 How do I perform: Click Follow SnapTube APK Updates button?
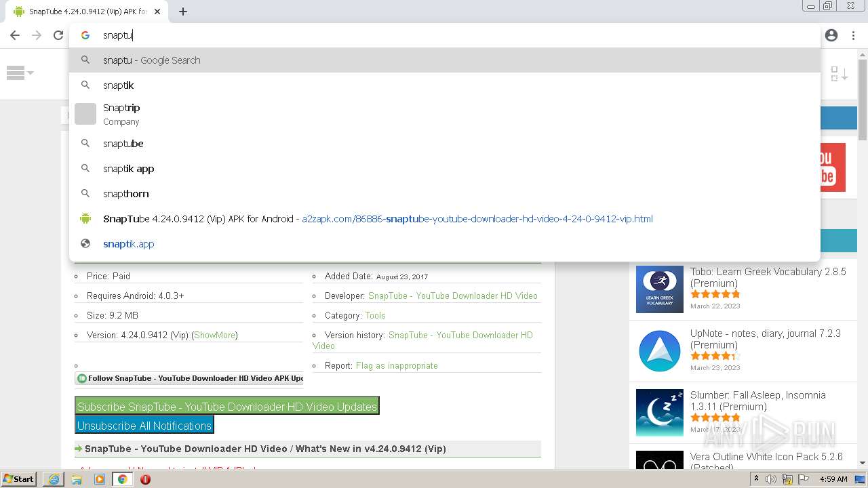(x=189, y=378)
